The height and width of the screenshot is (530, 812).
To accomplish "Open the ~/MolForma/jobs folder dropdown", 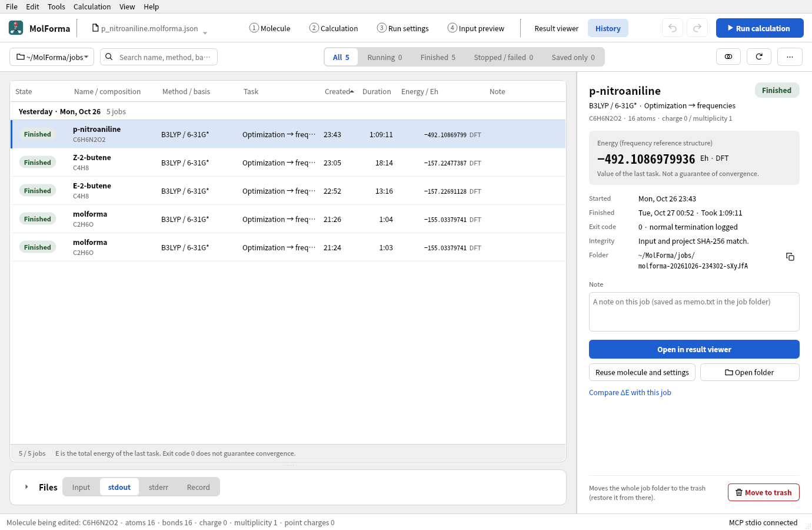I will click(x=52, y=57).
